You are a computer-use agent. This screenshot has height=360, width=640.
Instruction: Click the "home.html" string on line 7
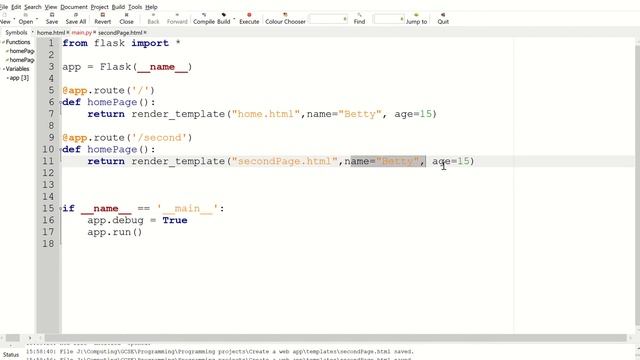[x=266, y=114]
